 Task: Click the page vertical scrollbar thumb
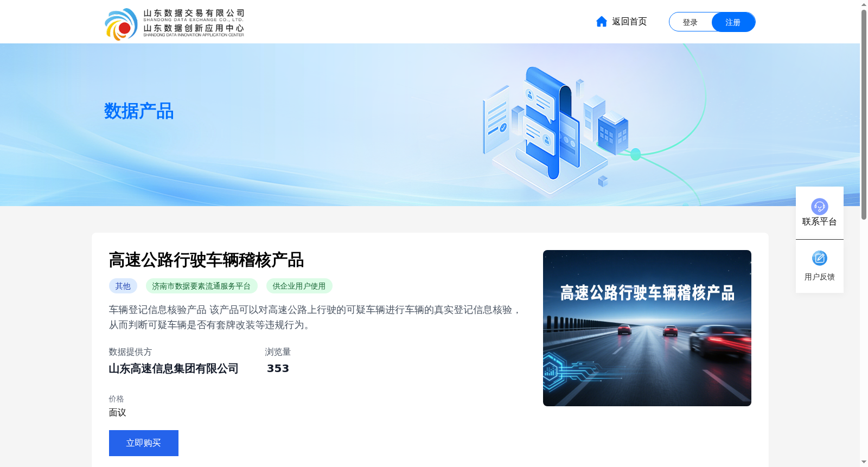coord(864,114)
